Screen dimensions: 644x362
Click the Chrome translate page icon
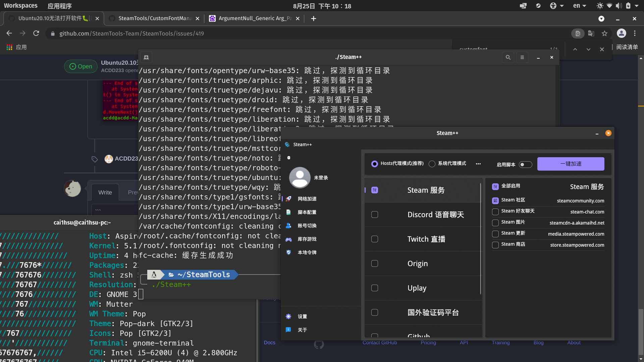pyautogui.click(x=591, y=34)
